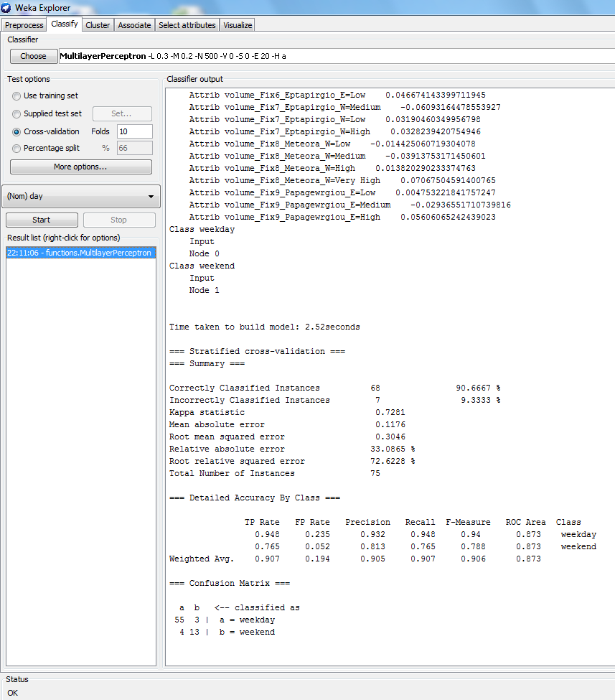This screenshot has width=615, height=700.
Task: Click the Detailed Accuracy By Class heading
Action: point(254,498)
